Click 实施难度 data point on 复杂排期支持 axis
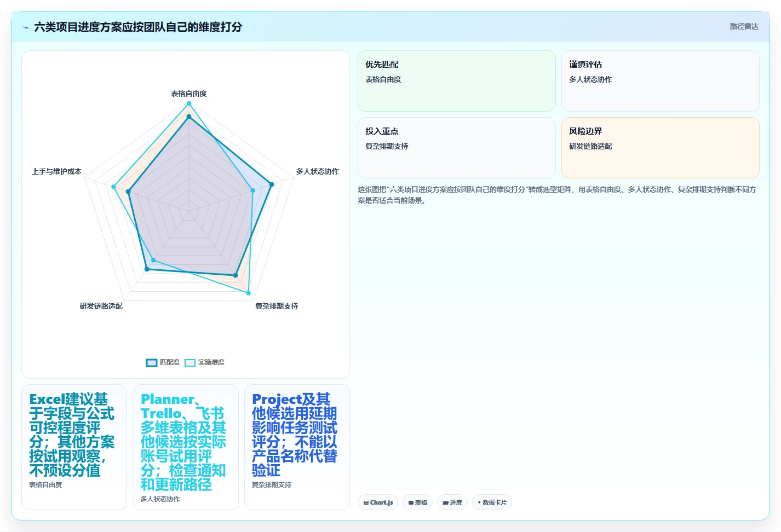 coord(248,293)
